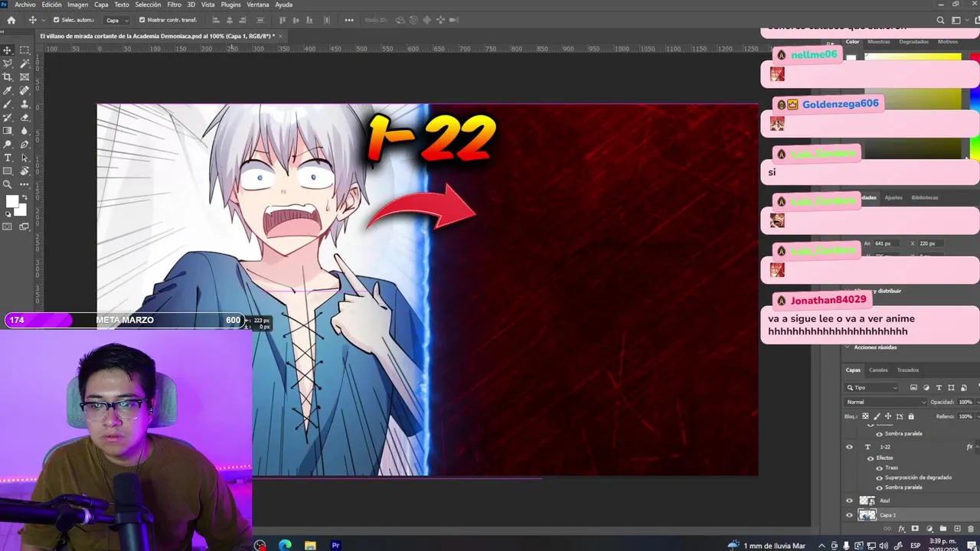
Task: Filter layers by text type icon
Action: tap(939, 388)
